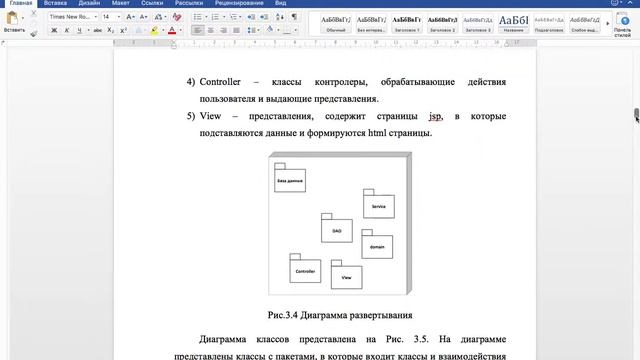Open the Дизайн ribbon tab
This screenshot has height=360, width=640.
click(x=89, y=3)
